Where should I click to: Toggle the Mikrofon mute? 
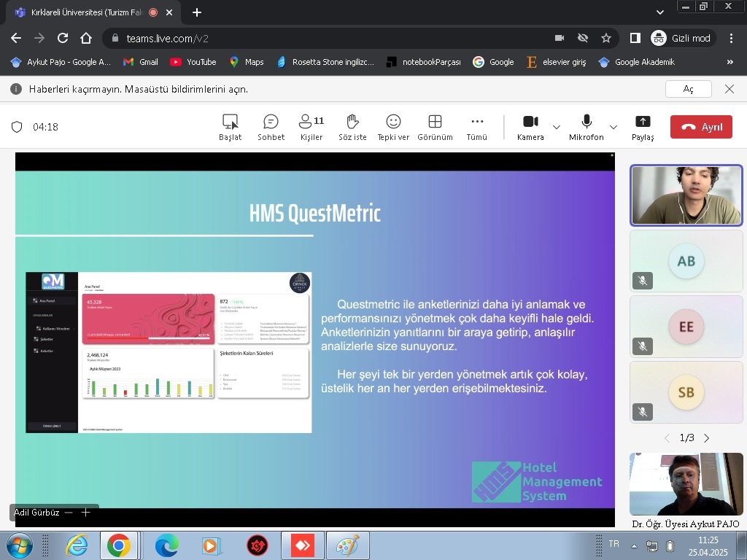pyautogui.click(x=587, y=127)
